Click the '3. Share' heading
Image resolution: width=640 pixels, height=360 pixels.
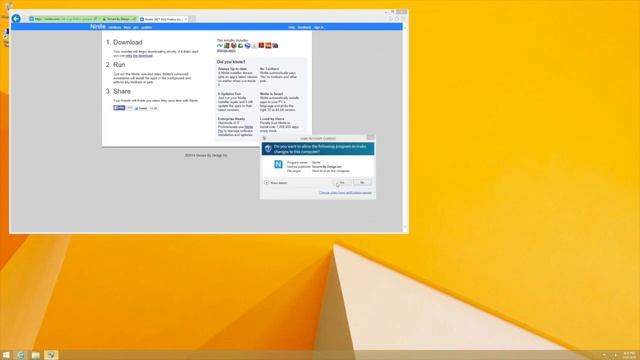coord(118,91)
